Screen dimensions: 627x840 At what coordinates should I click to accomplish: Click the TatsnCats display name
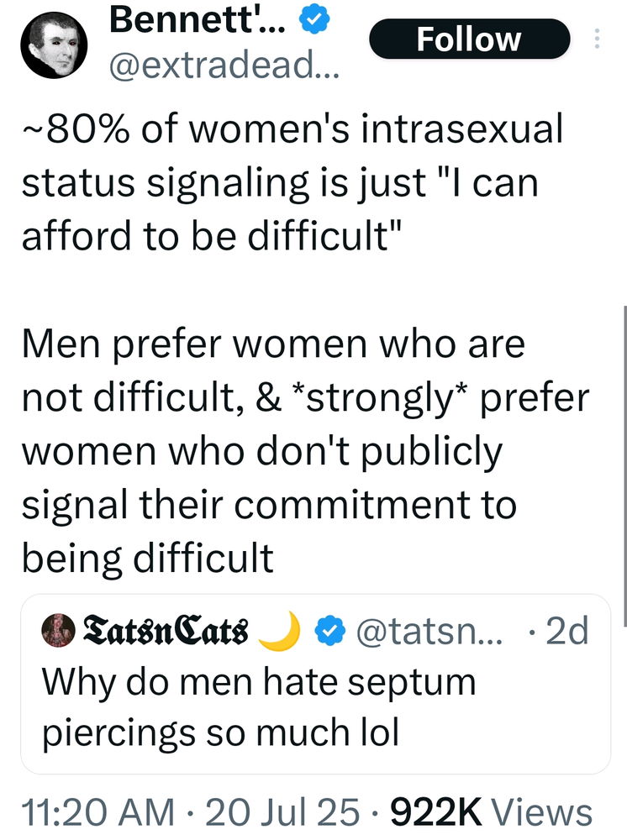click(x=165, y=631)
